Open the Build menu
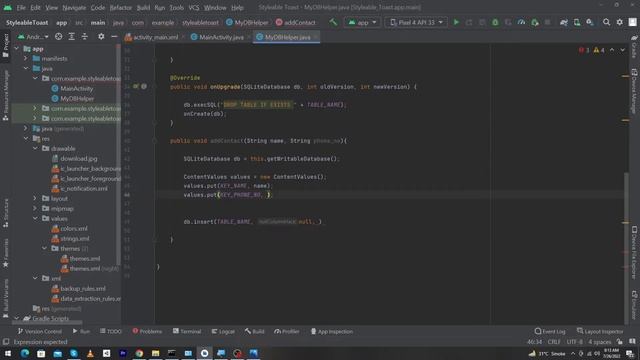 [143, 7]
